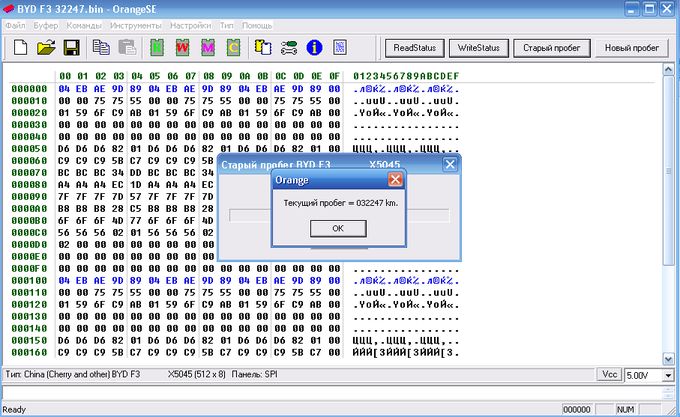The width and height of the screenshot is (680, 417).
Task: Click the address row 000000
Action: [x=29, y=89]
